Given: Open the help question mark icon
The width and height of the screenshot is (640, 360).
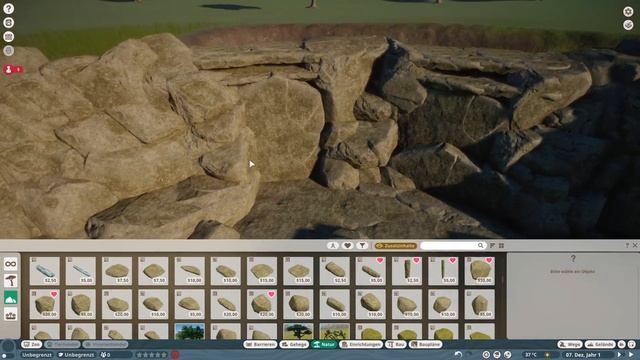Looking at the screenshot, I should click(8, 9).
